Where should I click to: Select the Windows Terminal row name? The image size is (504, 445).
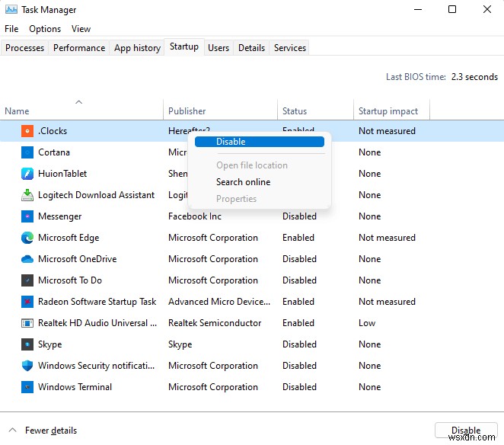click(x=75, y=387)
